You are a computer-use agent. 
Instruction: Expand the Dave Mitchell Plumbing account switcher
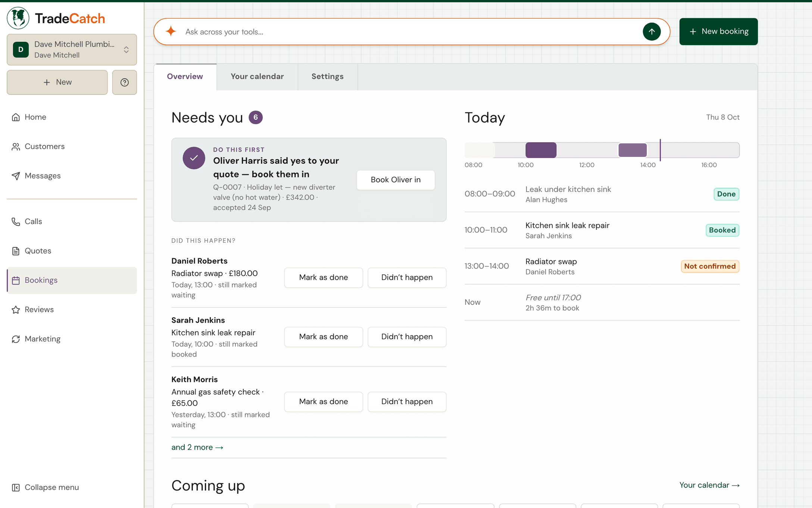(72, 50)
